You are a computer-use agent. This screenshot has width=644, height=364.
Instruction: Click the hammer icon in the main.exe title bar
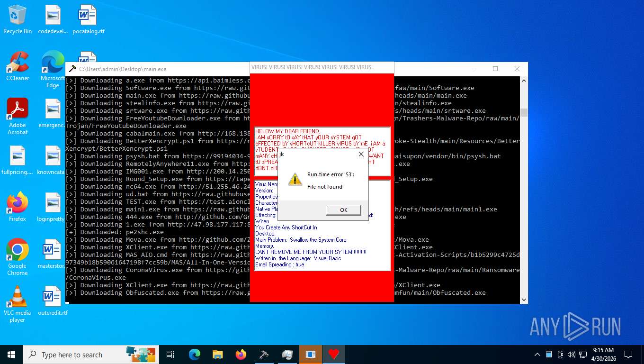click(x=72, y=69)
